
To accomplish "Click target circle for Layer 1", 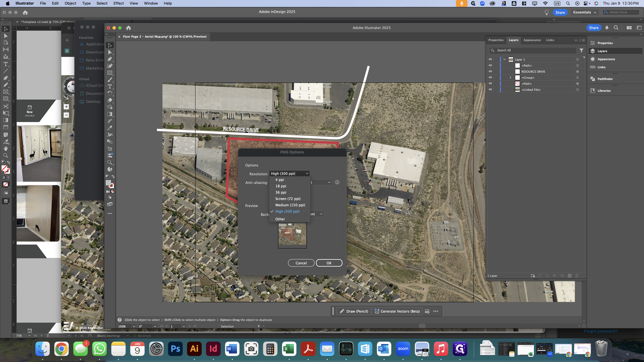I will (x=577, y=59).
